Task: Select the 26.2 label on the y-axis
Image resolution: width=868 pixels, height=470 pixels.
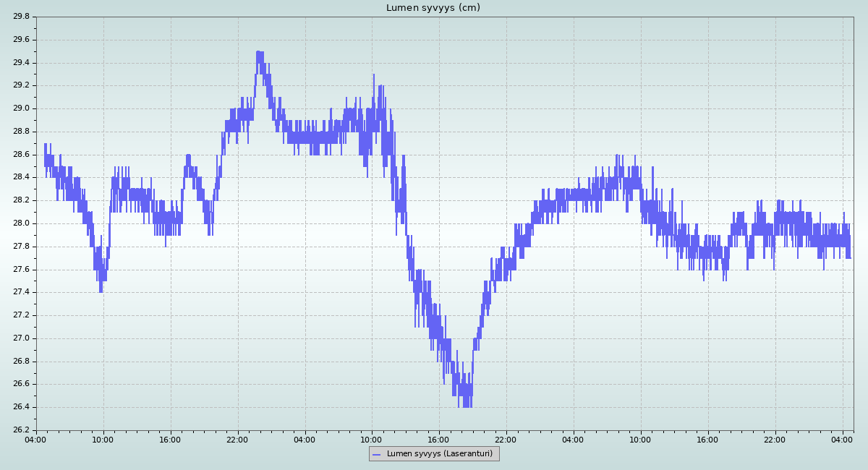Action: coord(21,430)
